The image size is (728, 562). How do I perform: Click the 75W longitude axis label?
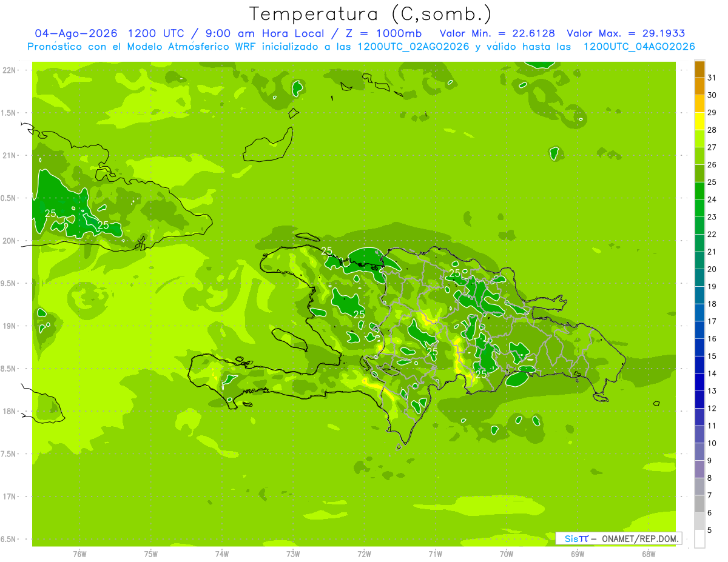(x=151, y=554)
